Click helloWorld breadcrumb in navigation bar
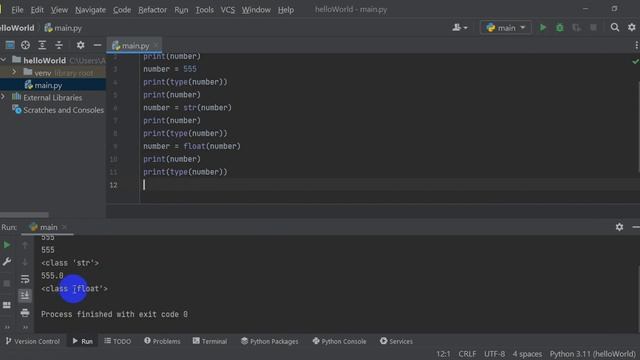Viewport: 640px width, 360px height. [17, 28]
